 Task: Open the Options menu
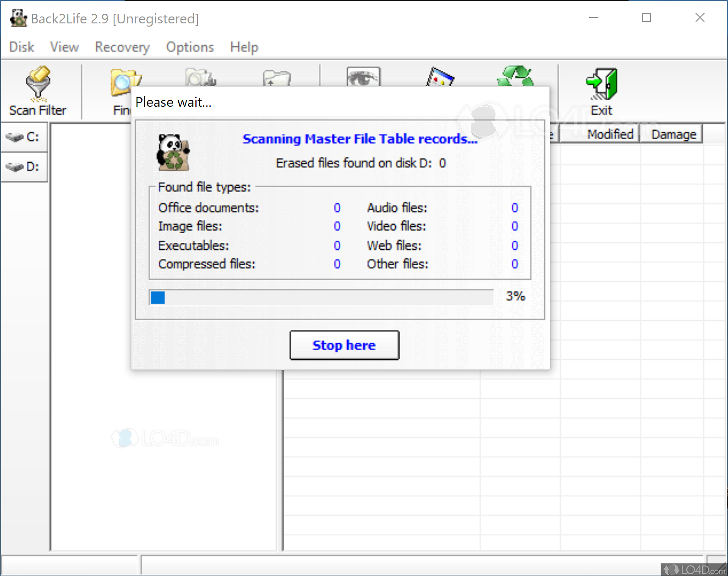pos(190,47)
